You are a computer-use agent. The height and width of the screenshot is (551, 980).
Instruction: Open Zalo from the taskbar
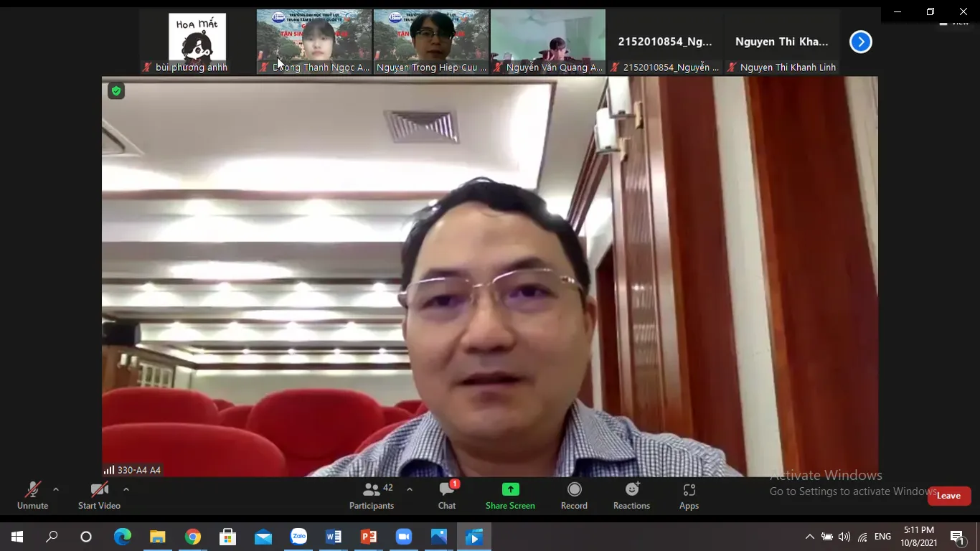point(298,537)
